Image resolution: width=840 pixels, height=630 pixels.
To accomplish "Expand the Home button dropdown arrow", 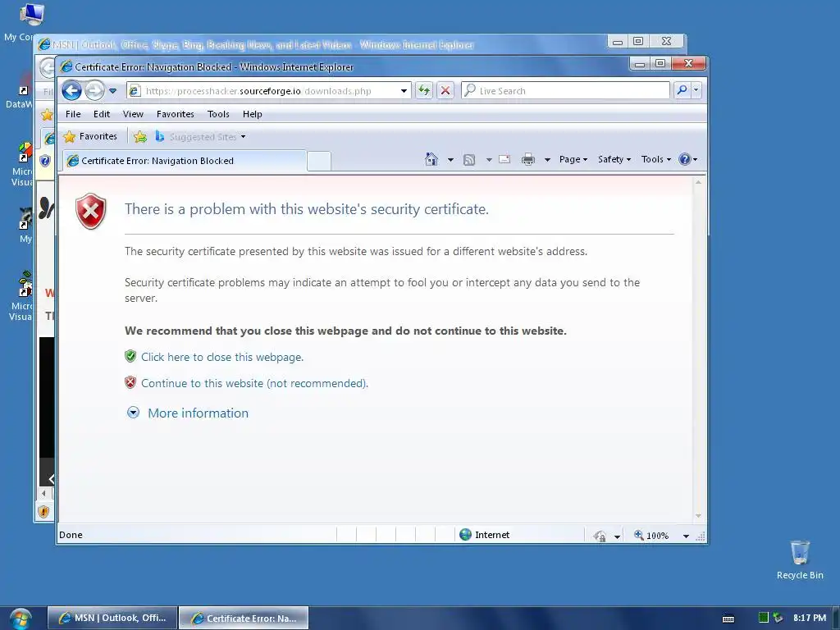I will coord(450,160).
